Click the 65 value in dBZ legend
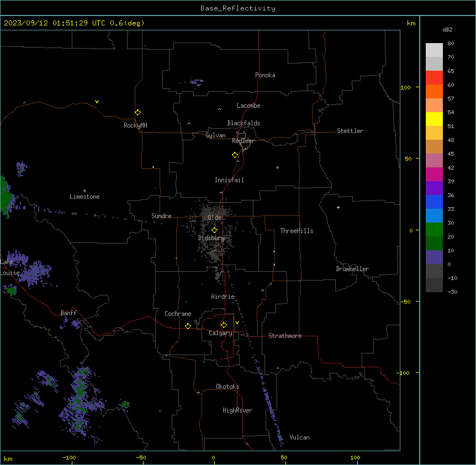Image resolution: width=476 pixels, height=465 pixels. click(x=451, y=71)
